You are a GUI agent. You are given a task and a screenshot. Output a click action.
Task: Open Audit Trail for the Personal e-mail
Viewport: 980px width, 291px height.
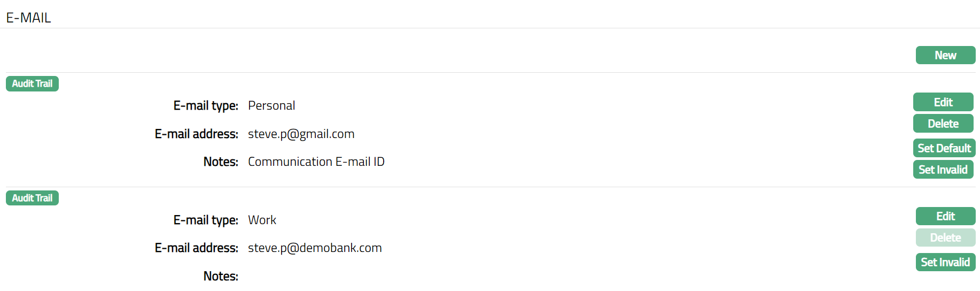[x=32, y=83]
